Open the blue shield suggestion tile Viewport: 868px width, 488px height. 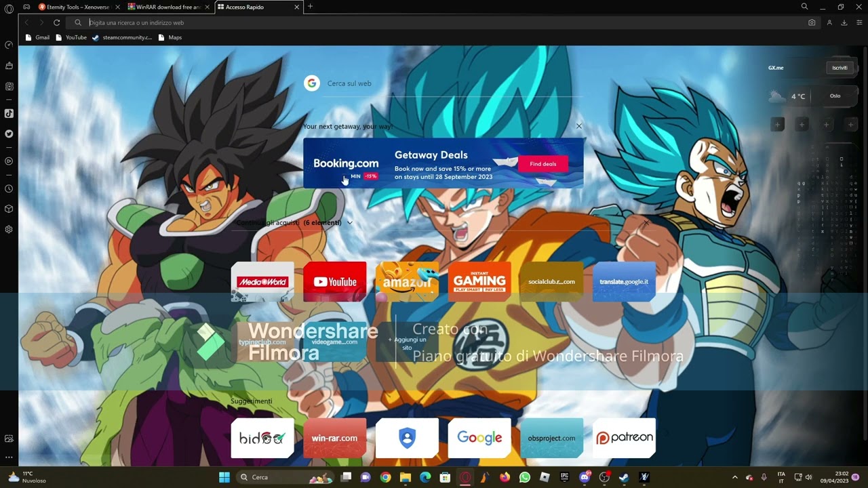(x=407, y=438)
